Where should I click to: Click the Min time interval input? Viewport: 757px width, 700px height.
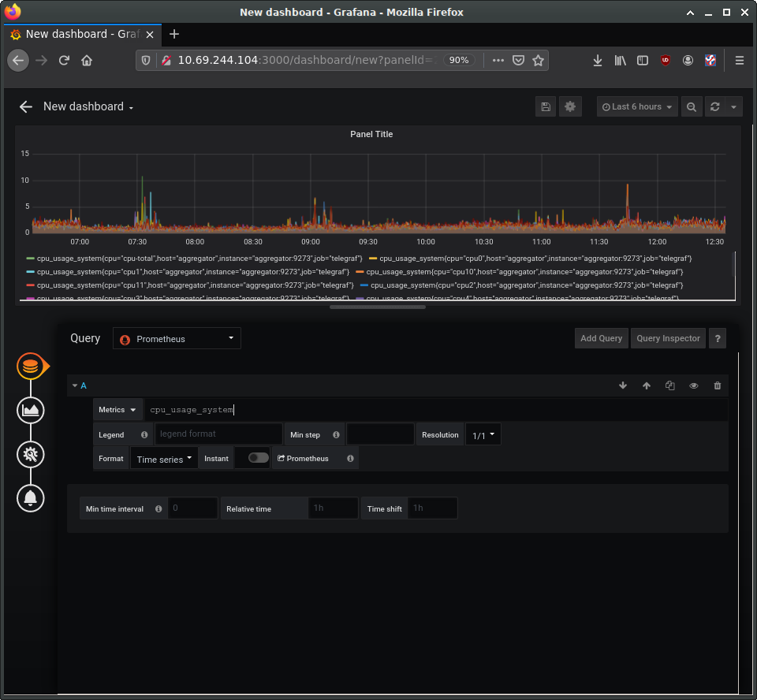[x=192, y=508]
